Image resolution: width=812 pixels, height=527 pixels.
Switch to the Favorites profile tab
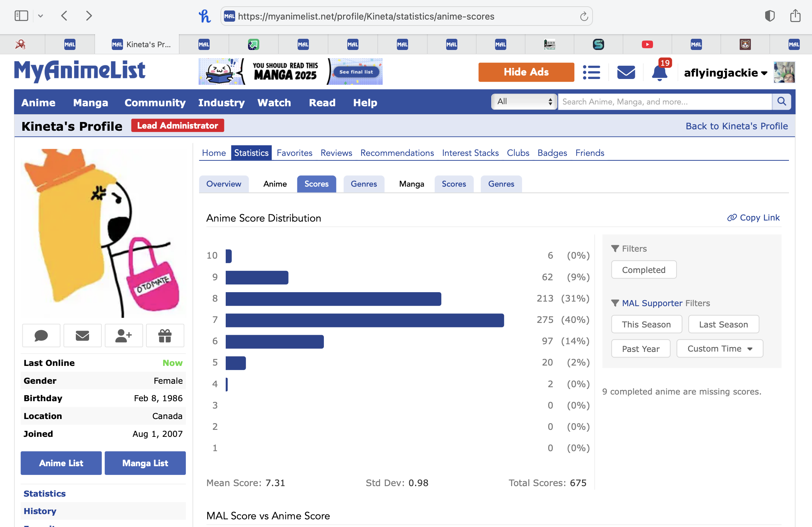coord(294,153)
